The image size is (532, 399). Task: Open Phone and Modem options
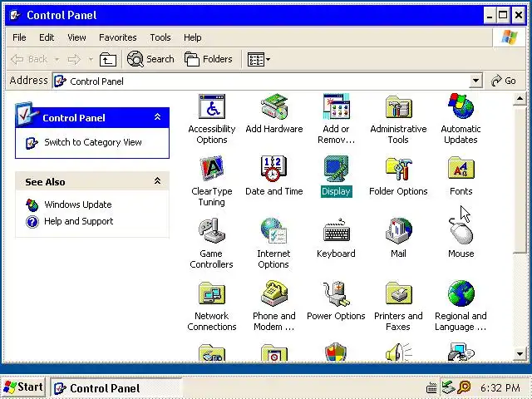(x=274, y=306)
